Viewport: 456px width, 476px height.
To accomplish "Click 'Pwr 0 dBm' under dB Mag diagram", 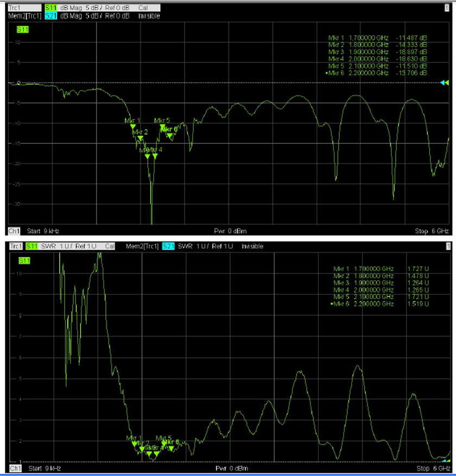I will tap(230, 231).
